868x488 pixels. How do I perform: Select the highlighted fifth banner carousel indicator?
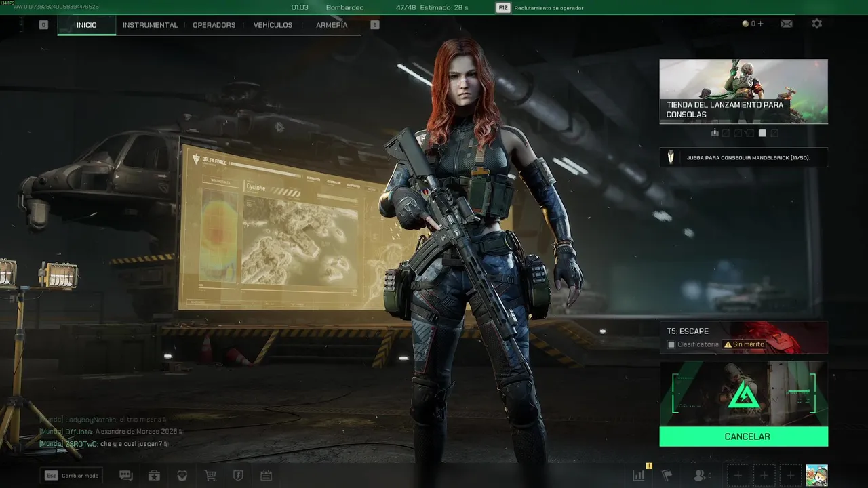[x=762, y=133]
